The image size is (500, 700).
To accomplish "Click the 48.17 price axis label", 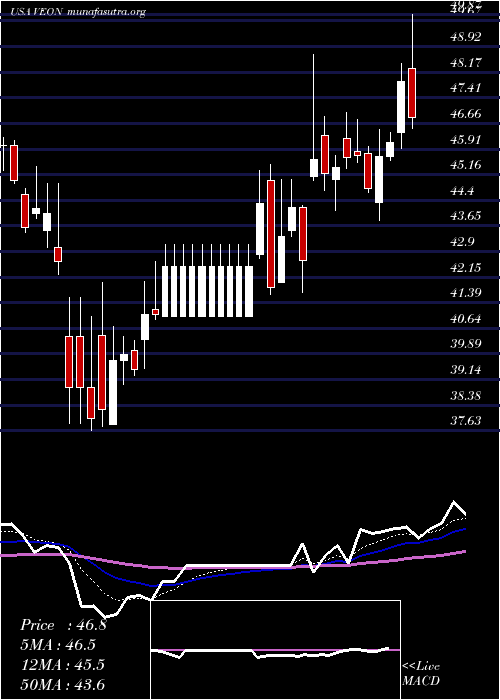I will coord(466,63).
